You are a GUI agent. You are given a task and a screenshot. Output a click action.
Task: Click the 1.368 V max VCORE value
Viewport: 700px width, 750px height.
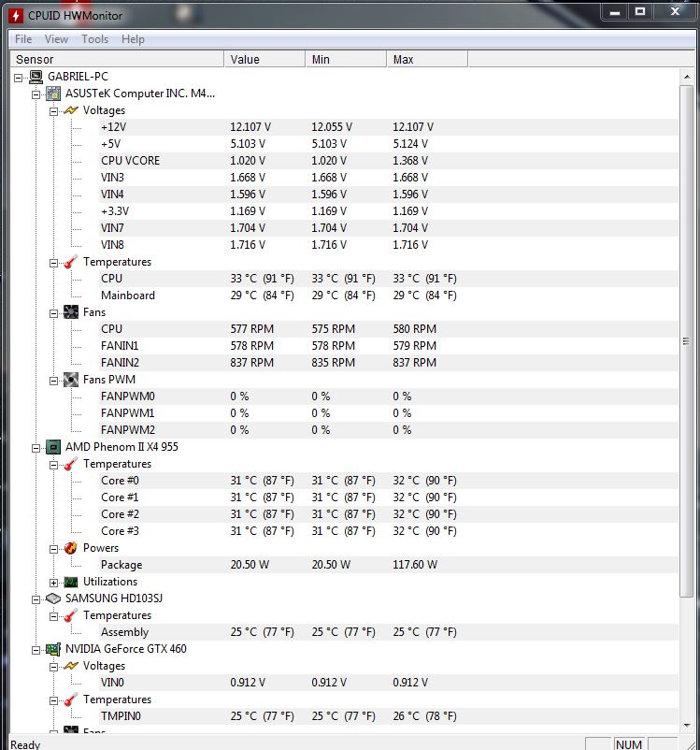click(410, 161)
